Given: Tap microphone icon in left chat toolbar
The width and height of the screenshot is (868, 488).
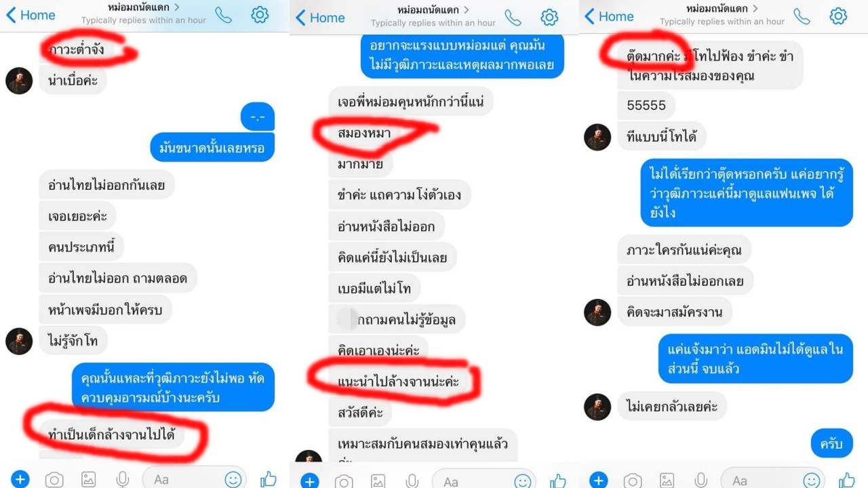Looking at the screenshot, I should click(123, 480).
